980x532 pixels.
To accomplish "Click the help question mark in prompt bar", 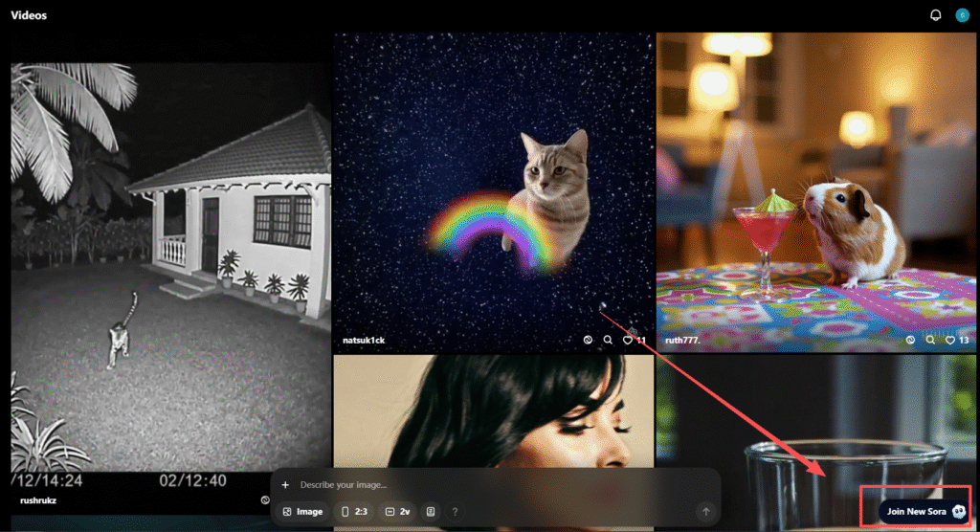I will (x=455, y=512).
